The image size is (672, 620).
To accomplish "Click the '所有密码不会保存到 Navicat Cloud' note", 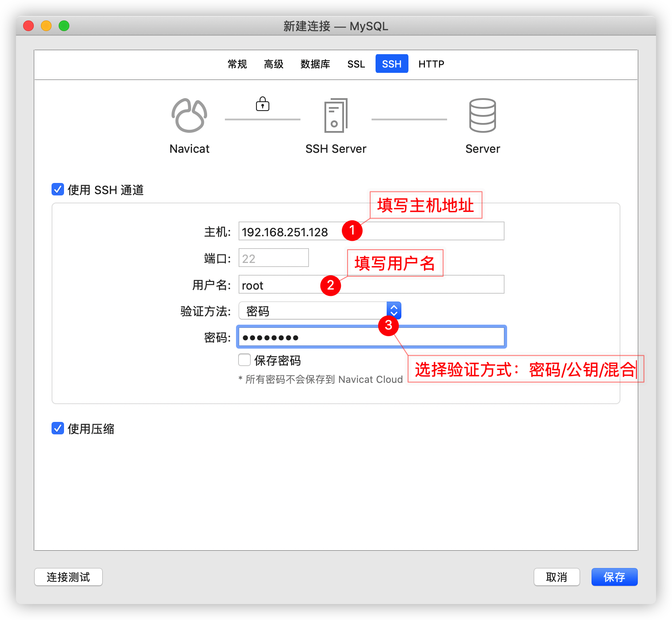I will pos(320,379).
